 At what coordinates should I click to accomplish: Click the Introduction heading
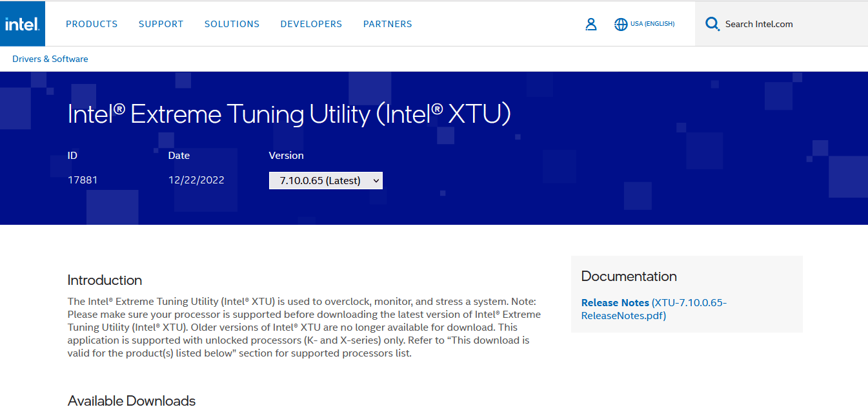point(105,280)
